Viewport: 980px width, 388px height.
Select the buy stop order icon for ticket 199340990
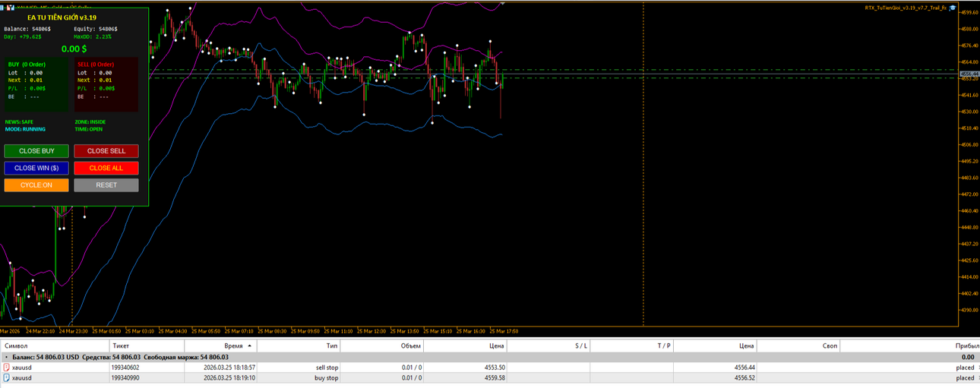7,377
